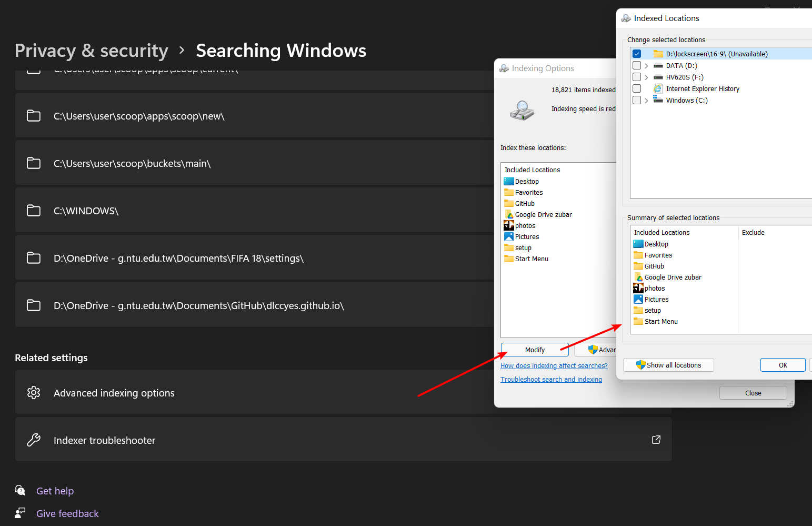Click the Close button in Indexing Options

pos(753,393)
